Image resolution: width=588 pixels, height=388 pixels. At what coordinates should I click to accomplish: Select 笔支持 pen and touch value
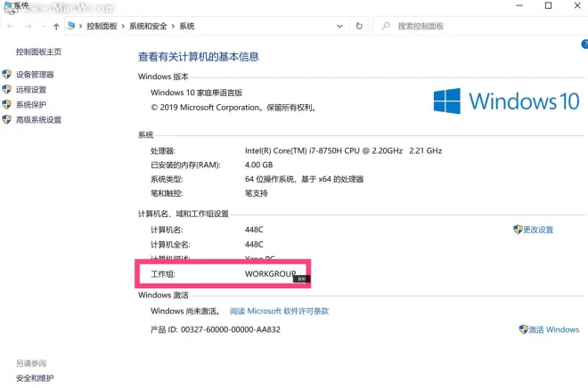pyautogui.click(x=256, y=193)
